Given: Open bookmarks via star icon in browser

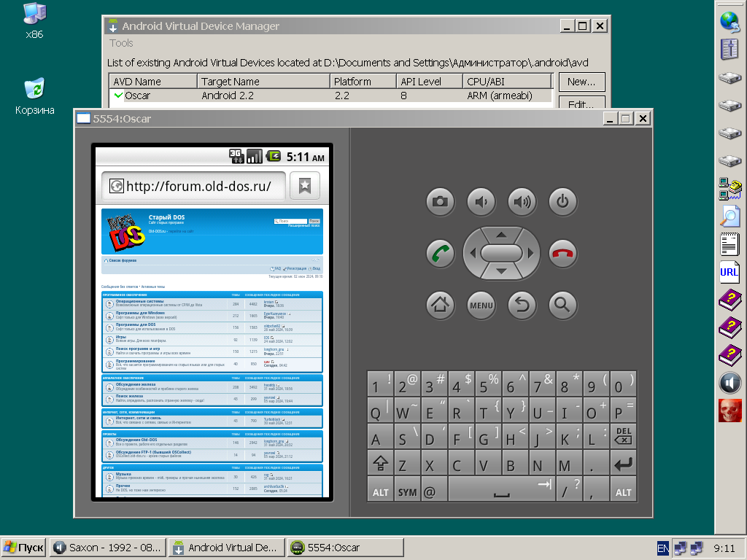Looking at the screenshot, I should coord(304,186).
